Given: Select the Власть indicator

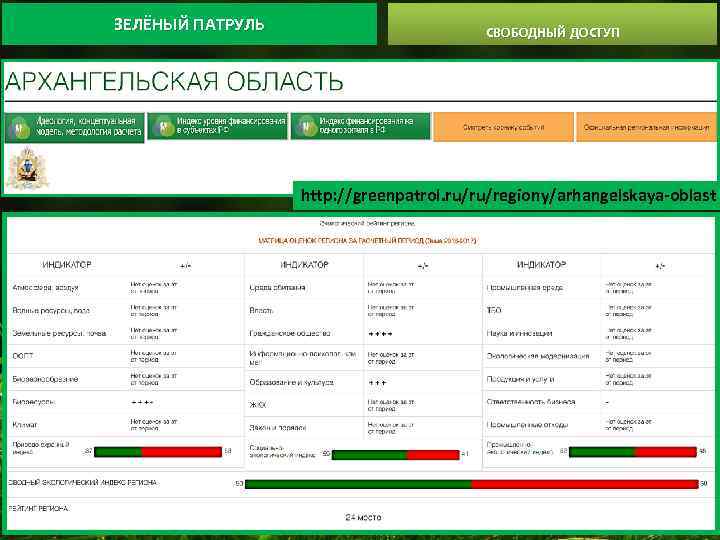Looking at the screenshot, I should click(261, 310).
